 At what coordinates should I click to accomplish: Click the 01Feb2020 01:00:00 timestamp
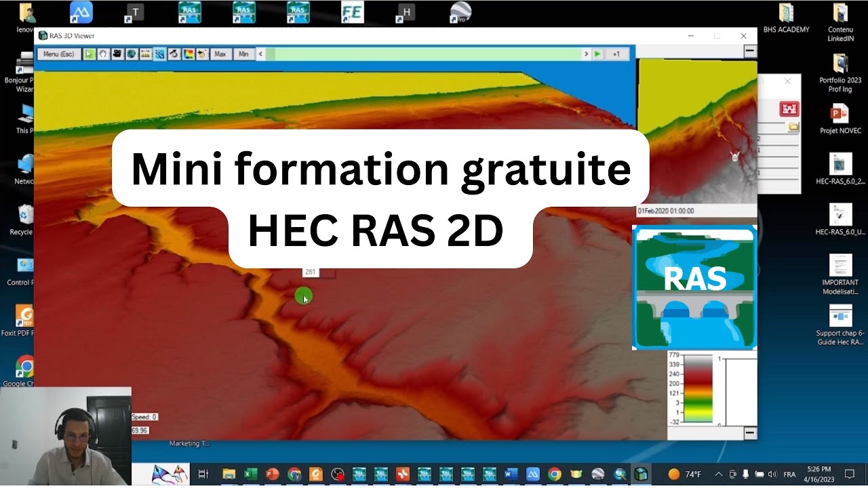(666, 211)
